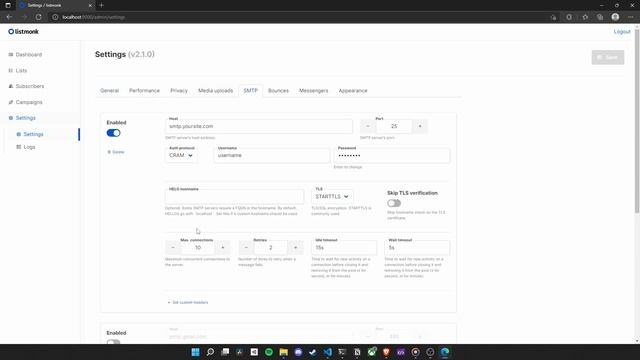Open the Windows Start menu
The height and width of the screenshot is (360, 640).
click(x=196, y=352)
